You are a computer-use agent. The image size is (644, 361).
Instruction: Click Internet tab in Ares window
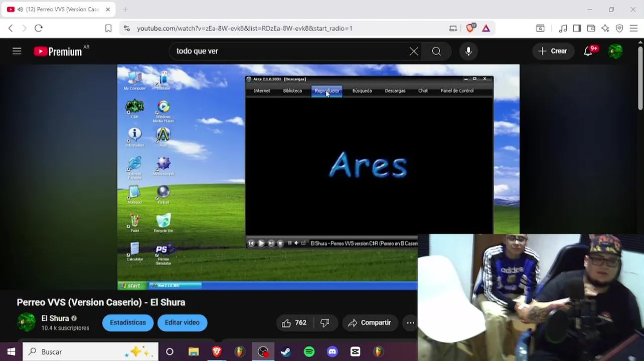(262, 91)
